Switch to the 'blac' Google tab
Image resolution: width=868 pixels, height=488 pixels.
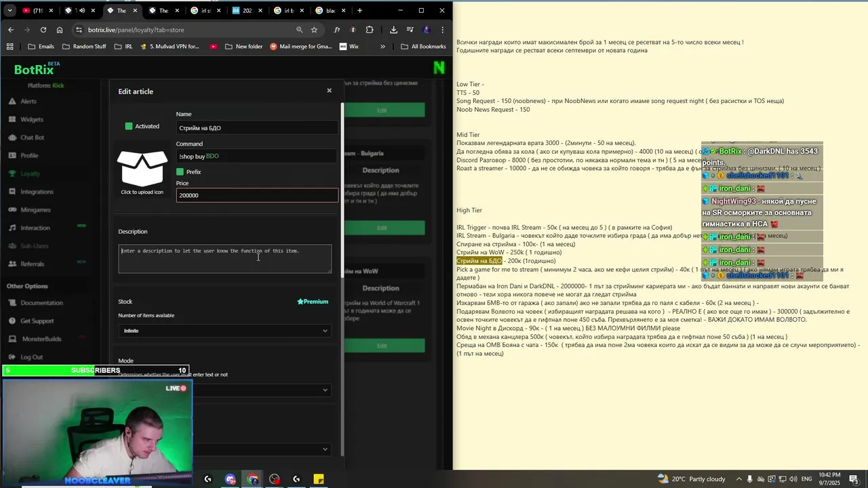click(x=330, y=10)
